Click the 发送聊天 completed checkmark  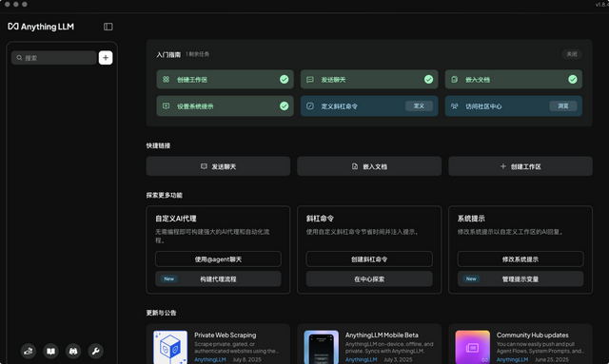428,79
